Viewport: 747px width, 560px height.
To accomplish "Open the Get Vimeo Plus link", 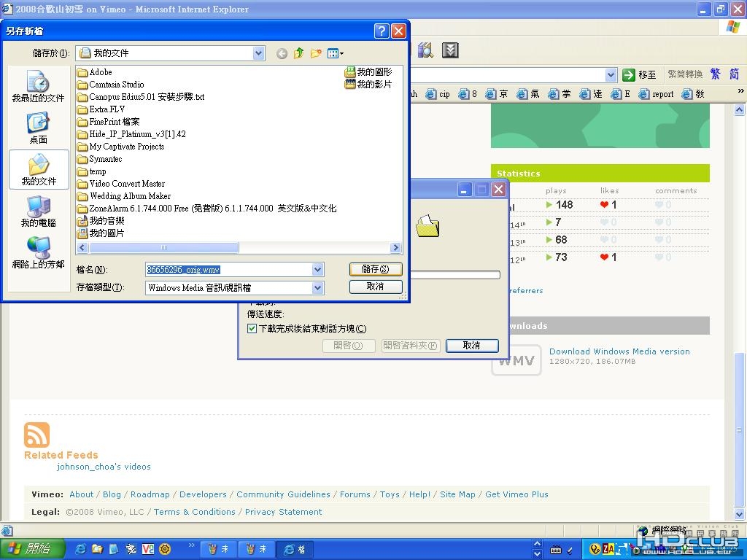I will [517, 494].
